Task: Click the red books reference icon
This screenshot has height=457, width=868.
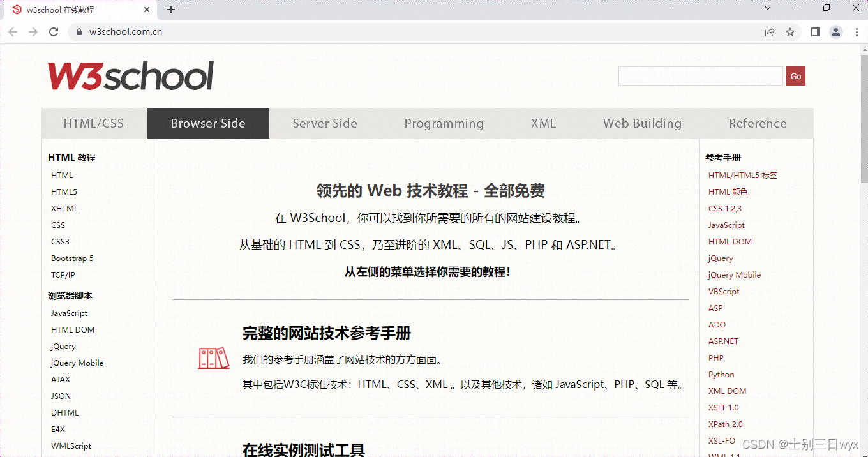Action: (x=213, y=358)
